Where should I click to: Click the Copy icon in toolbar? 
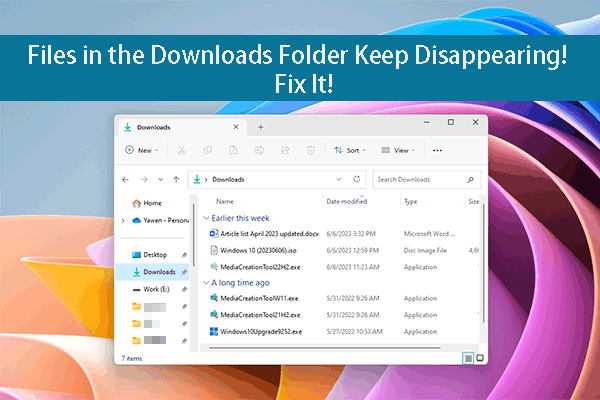(207, 150)
